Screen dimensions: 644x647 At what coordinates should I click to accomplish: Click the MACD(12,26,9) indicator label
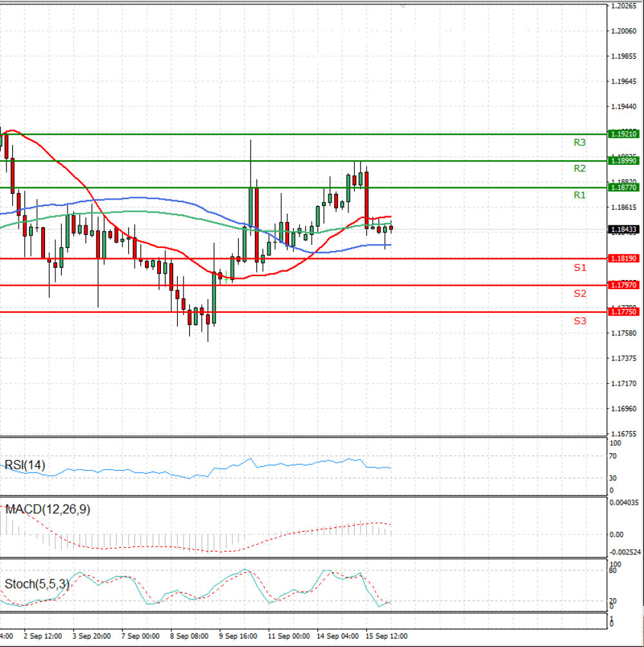(x=48, y=509)
